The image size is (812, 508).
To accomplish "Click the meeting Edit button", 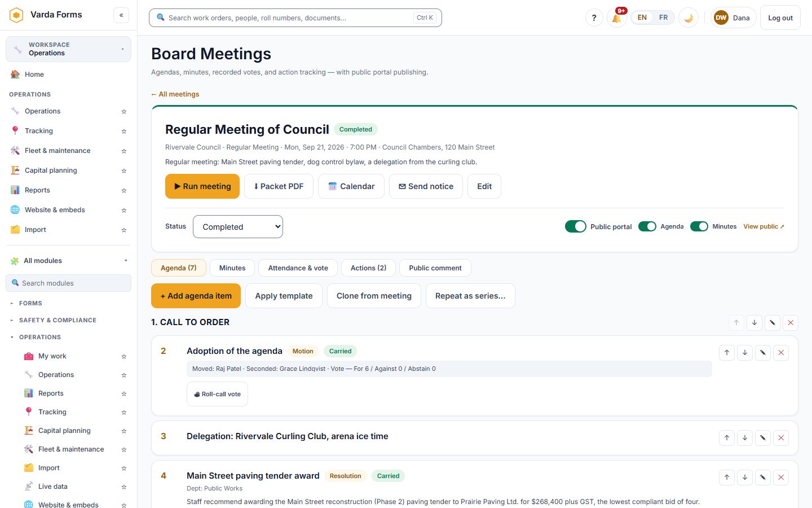I will (x=484, y=186).
